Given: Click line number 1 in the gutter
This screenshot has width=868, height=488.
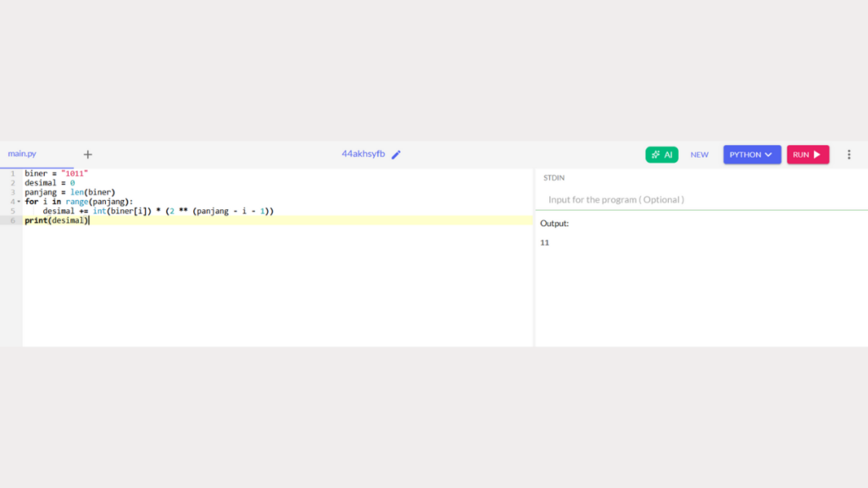Looking at the screenshot, I should [x=13, y=174].
